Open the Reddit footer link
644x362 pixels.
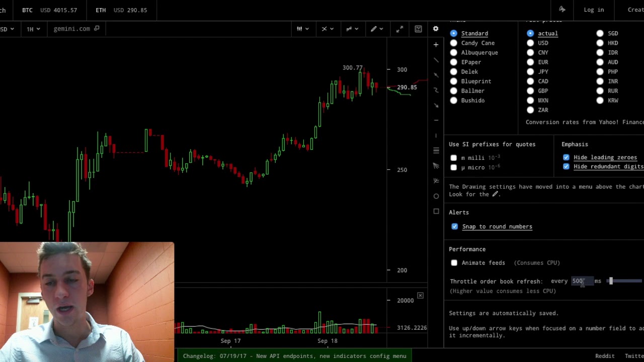coord(605,356)
